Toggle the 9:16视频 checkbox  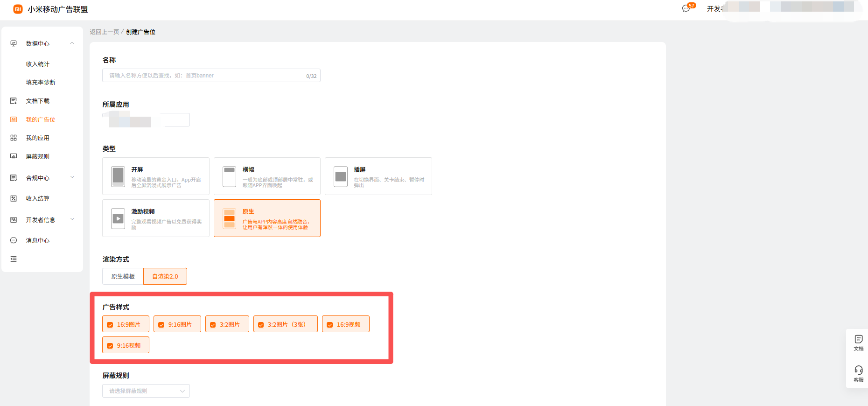coord(110,346)
